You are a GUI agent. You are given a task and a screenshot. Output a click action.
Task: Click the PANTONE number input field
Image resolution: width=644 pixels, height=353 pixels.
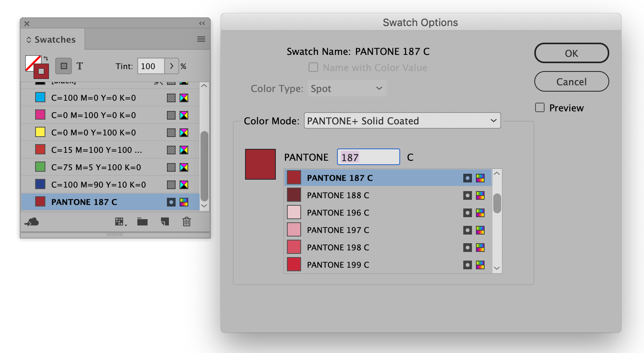[368, 157]
